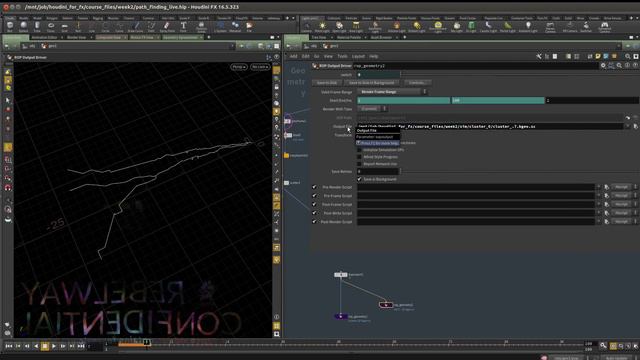Viewport: 640px width, 360px height.
Task: Click the Controls... button
Action: [417, 83]
